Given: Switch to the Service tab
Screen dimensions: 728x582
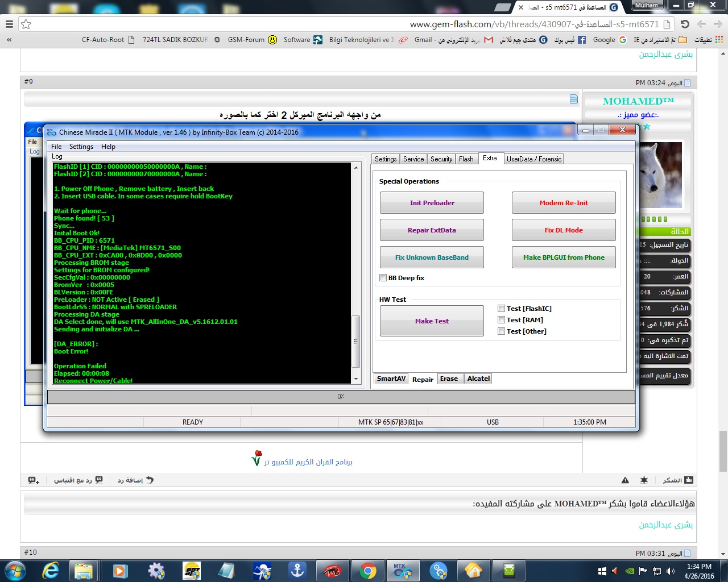Looking at the screenshot, I should click(413, 159).
